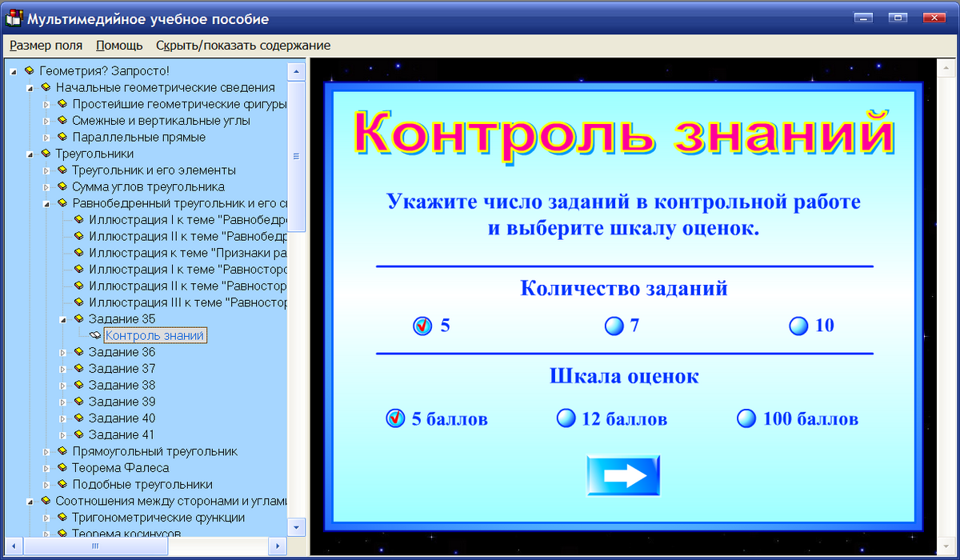Select the "7" tasks radio button
The image size is (960, 560).
click(x=614, y=325)
